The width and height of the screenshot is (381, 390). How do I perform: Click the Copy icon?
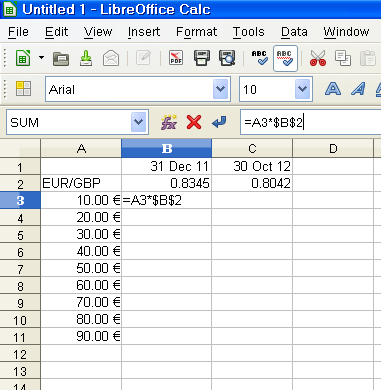tap(343, 58)
